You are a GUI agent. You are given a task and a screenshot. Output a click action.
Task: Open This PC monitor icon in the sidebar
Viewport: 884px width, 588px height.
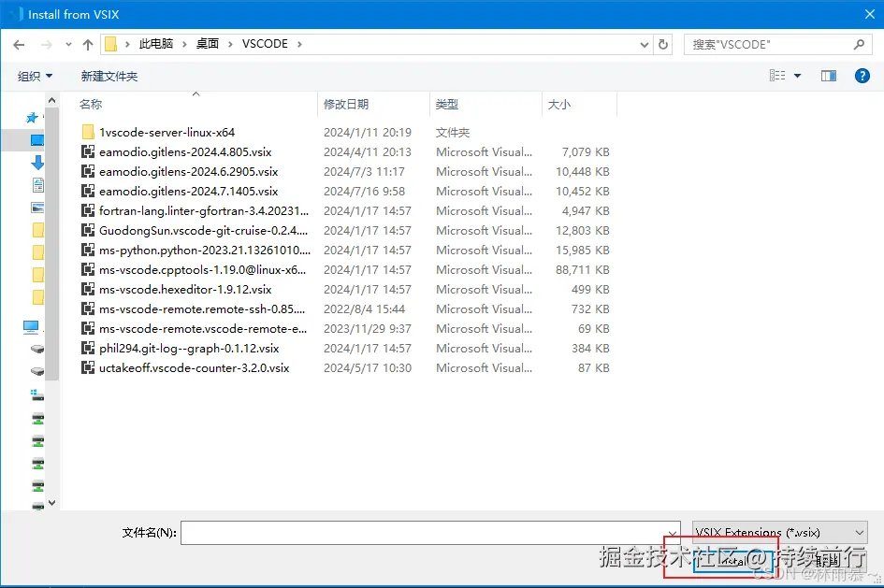31,326
